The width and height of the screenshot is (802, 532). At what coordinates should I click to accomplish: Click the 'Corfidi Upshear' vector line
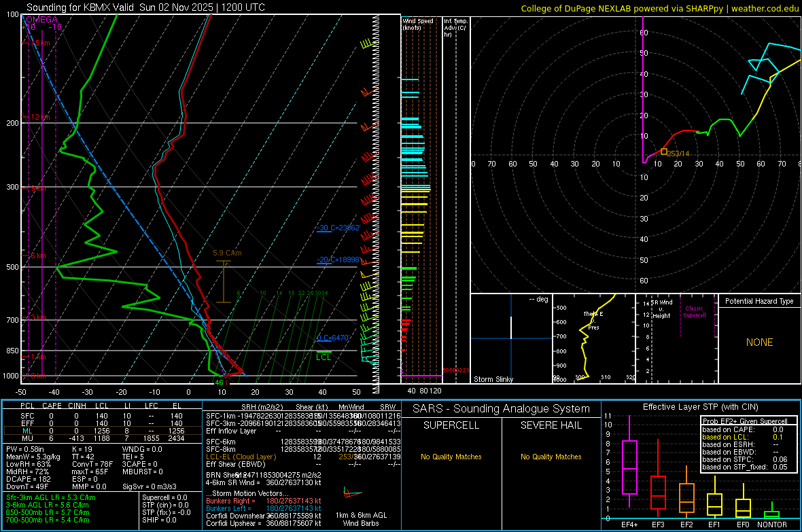coord(264,523)
